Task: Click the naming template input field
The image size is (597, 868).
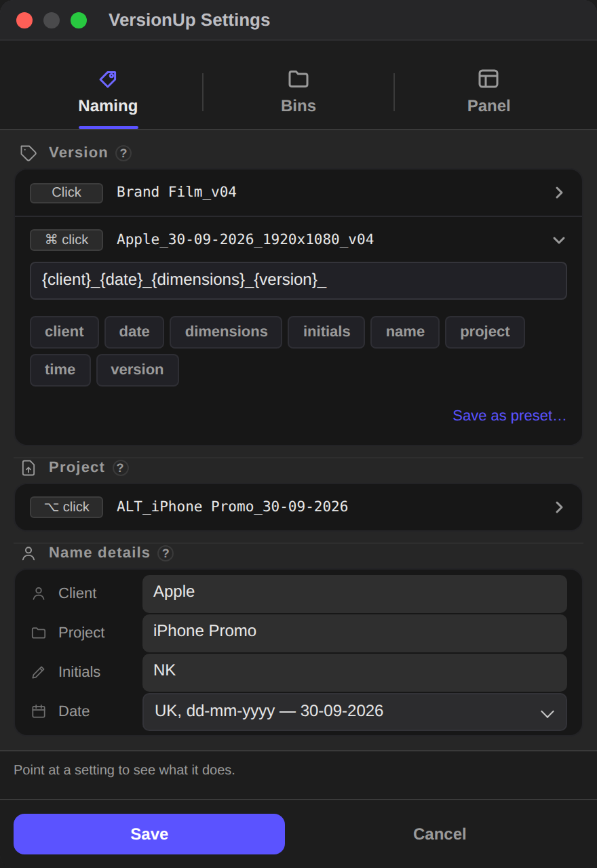Action: click(x=298, y=281)
